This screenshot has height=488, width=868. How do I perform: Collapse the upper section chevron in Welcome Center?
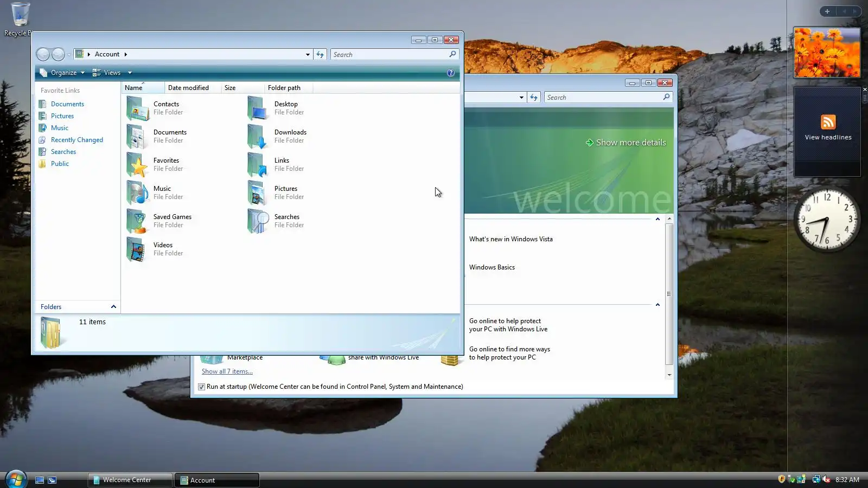(x=658, y=219)
